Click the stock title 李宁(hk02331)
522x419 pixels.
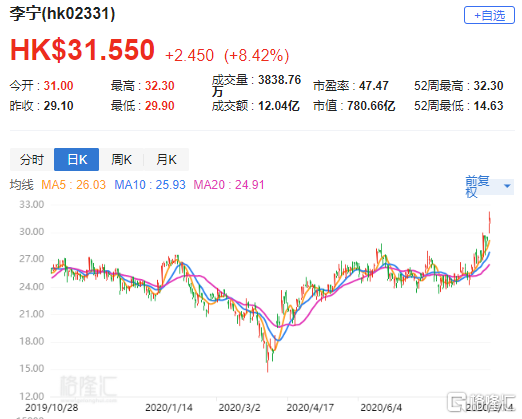[x=62, y=14]
